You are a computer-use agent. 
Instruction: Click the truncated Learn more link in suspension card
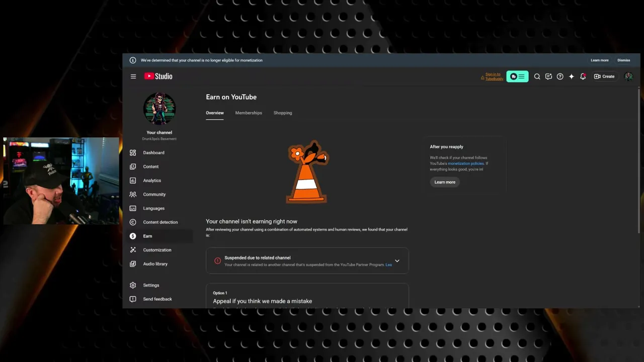point(388,265)
